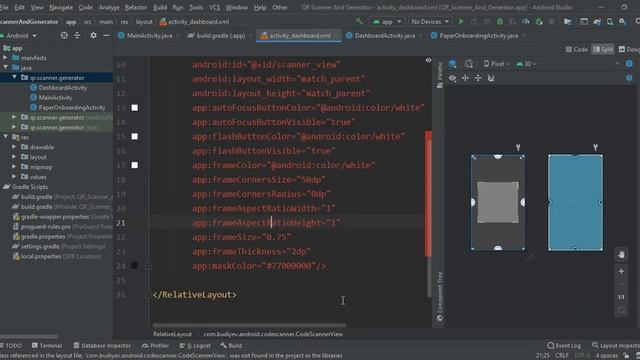This screenshot has height=360, width=640.
Task: Click the editor horizontal scrollbar
Action: point(249,325)
